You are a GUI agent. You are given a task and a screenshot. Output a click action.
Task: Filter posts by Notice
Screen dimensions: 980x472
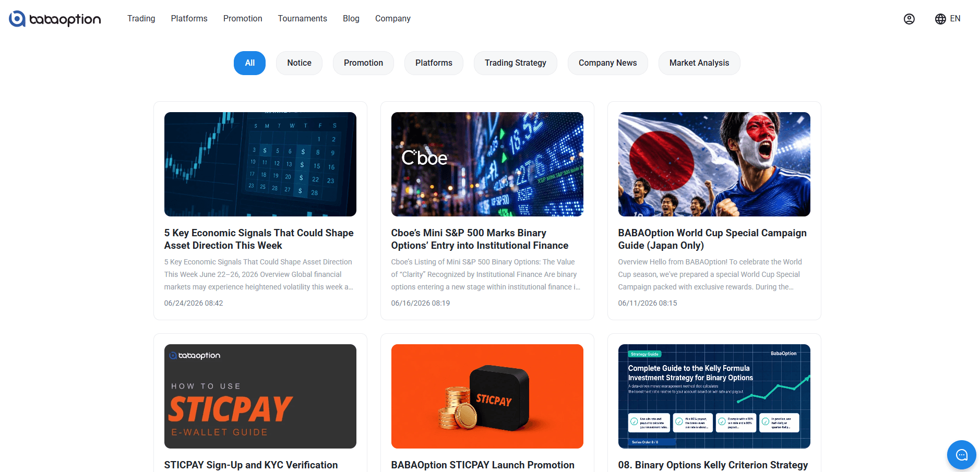pyautogui.click(x=299, y=63)
